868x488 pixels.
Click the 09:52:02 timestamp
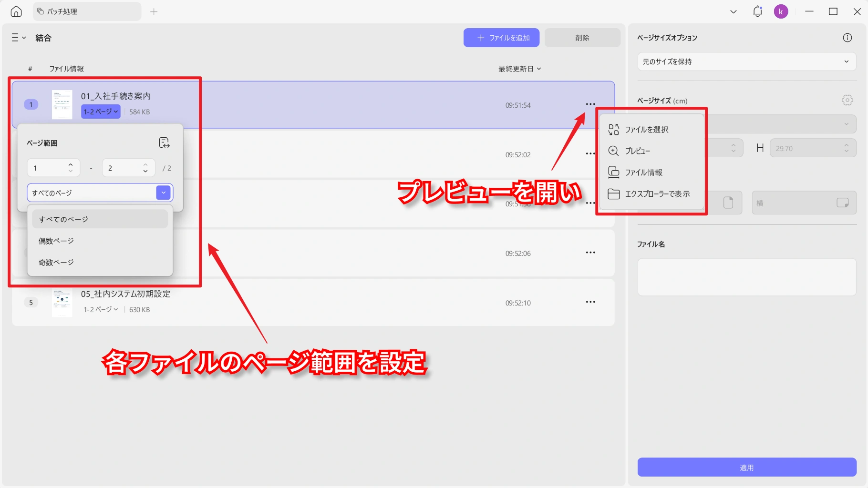518,155
